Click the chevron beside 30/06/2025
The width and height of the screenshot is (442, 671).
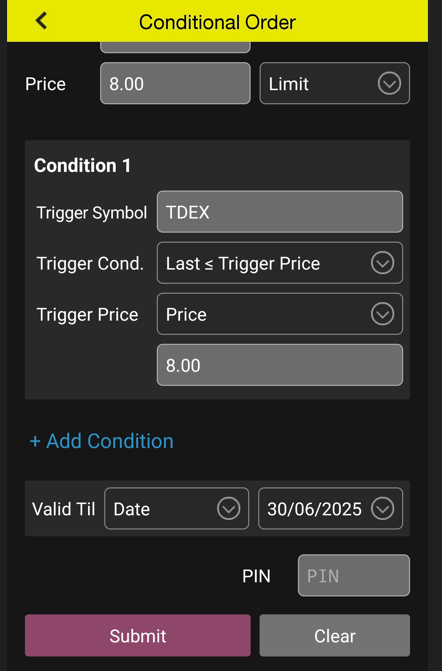pyautogui.click(x=382, y=509)
